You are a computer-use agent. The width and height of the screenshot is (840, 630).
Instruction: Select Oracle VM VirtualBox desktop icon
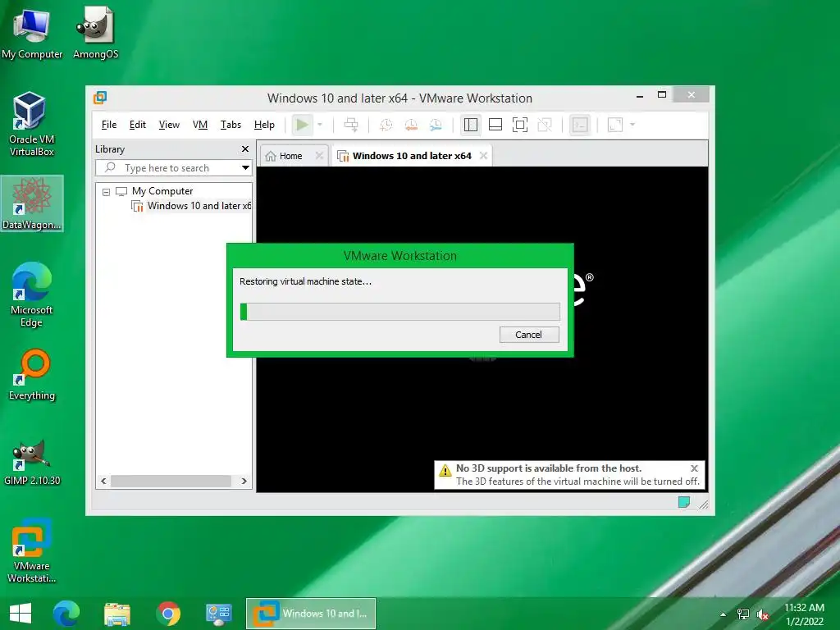[x=32, y=124]
